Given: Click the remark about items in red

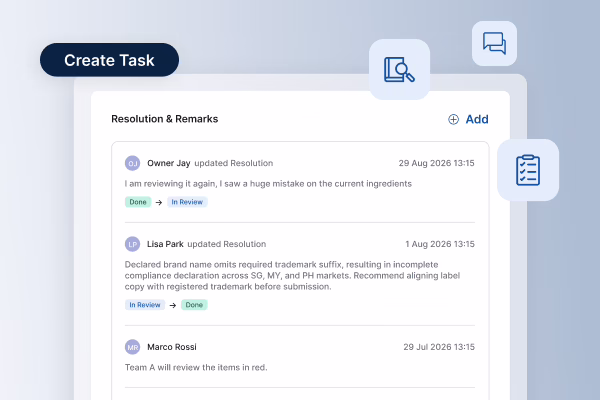Looking at the screenshot, I should pos(196,367).
